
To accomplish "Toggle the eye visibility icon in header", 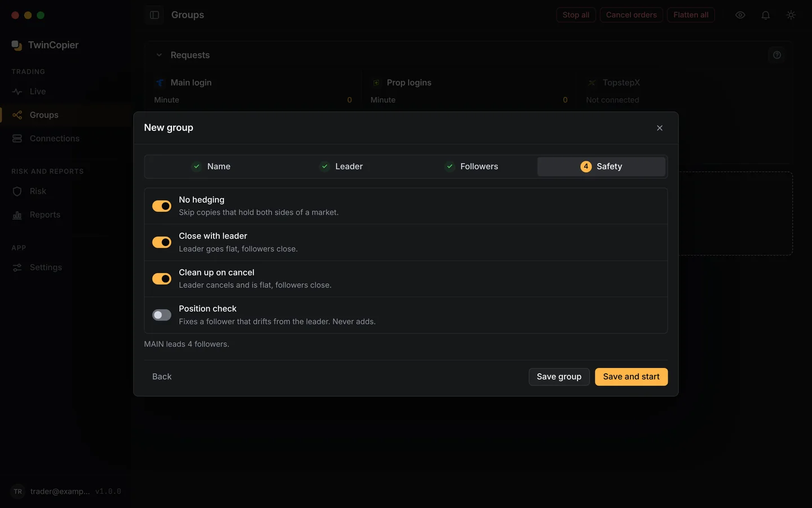I will coord(740,15).
